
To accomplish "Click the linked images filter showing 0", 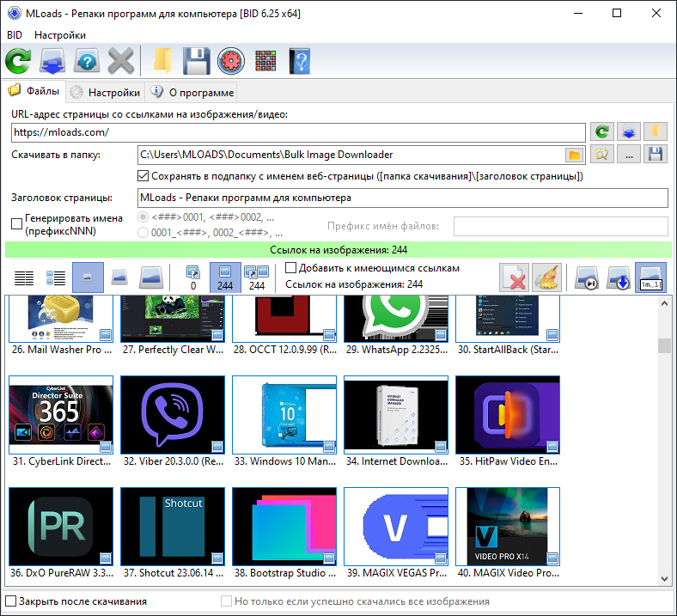I will coord(193,278).
